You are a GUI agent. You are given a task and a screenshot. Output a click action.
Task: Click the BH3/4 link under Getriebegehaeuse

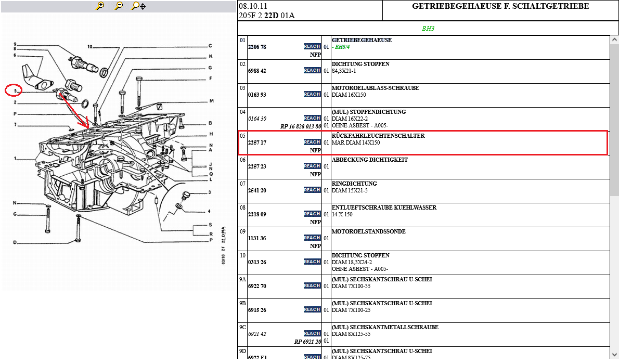tap(342, 47)
